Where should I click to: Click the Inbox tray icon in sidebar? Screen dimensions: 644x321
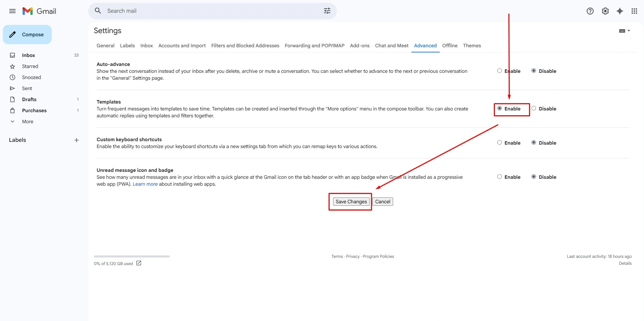click(x=12, y=55)
